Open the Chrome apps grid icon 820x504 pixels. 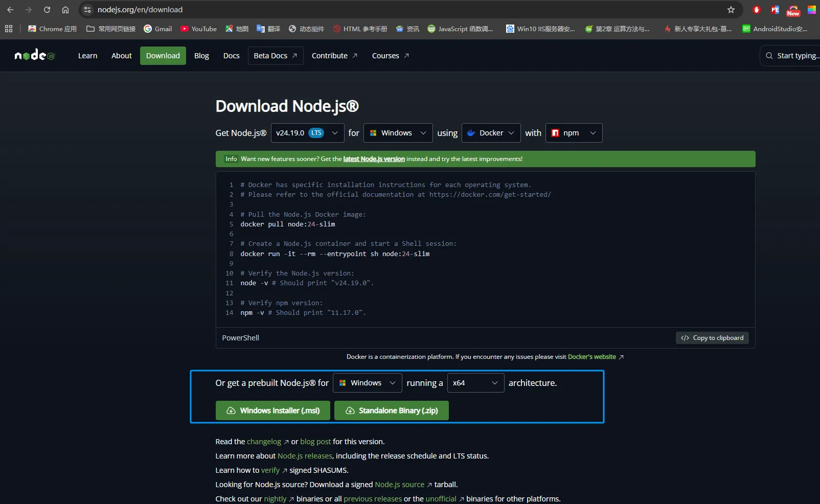pos(9,29)
